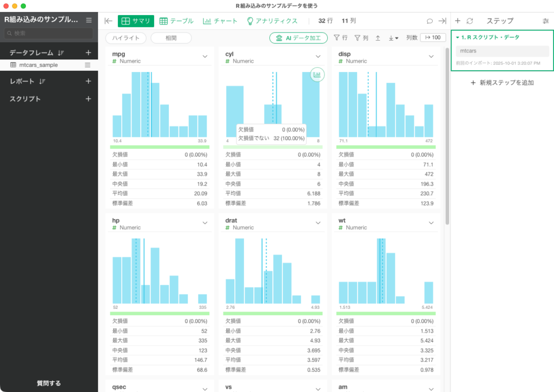
Task: Add a new data frame with the plus icon
Action: coord(88,52)
